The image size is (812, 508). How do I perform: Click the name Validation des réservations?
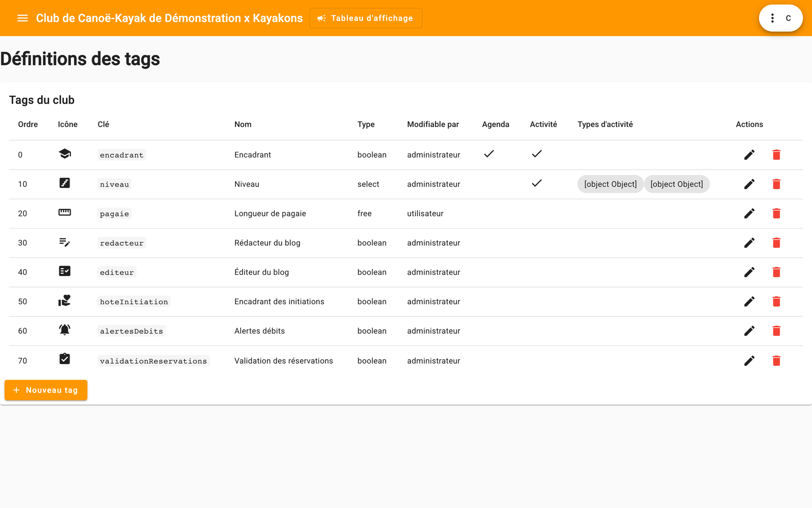[284, 361]
